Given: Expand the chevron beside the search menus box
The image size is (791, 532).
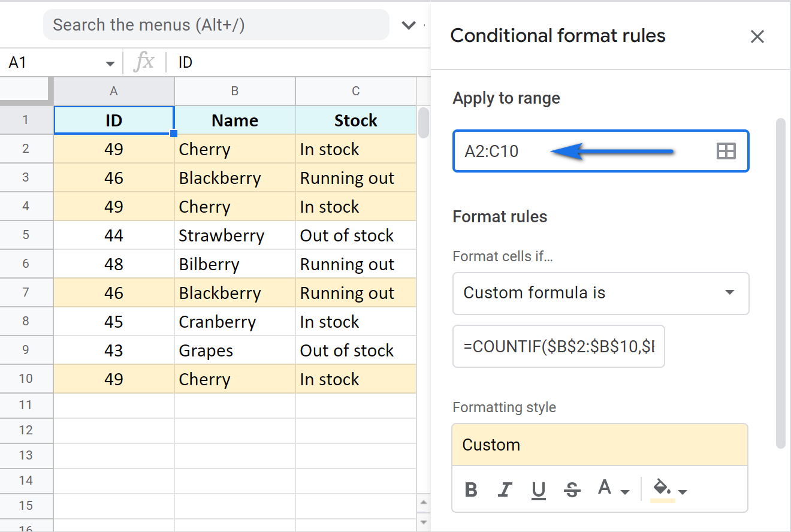Looking at the screenshot, I should point(409,25).
